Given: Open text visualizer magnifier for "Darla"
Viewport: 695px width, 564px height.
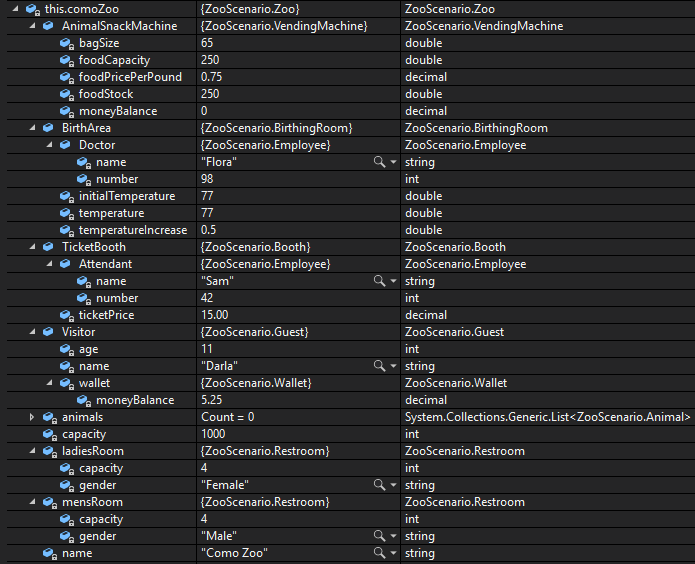Looking at the screenshot, I should coord(379,366).
